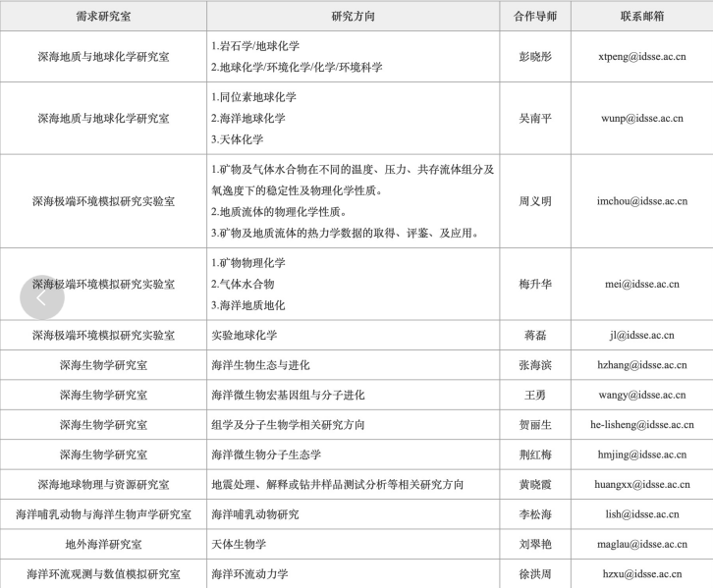
Task: Click email wangy@idsse.ac.cn
Action: pos(642,395)
